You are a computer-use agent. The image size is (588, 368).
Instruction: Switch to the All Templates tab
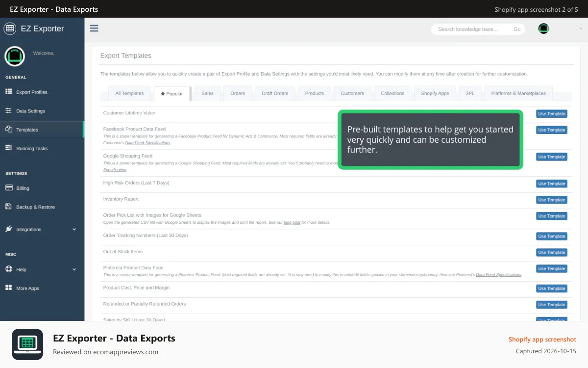coord(129,93)
